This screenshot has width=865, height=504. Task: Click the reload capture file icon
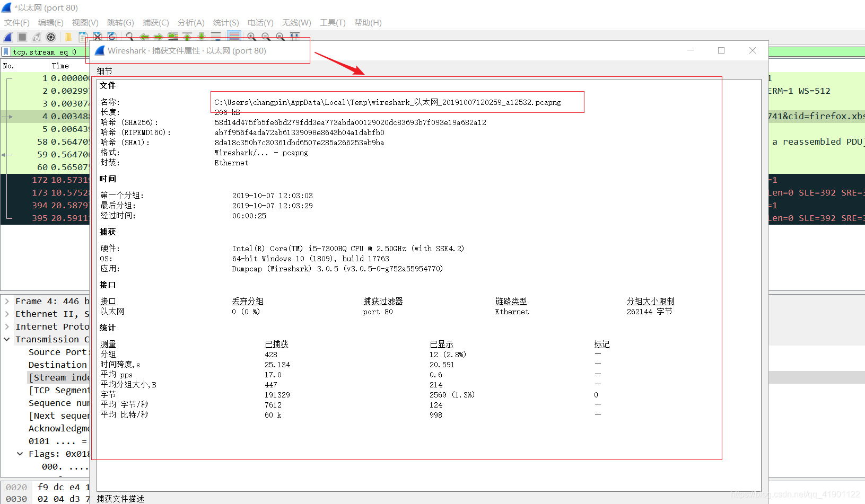111,37
